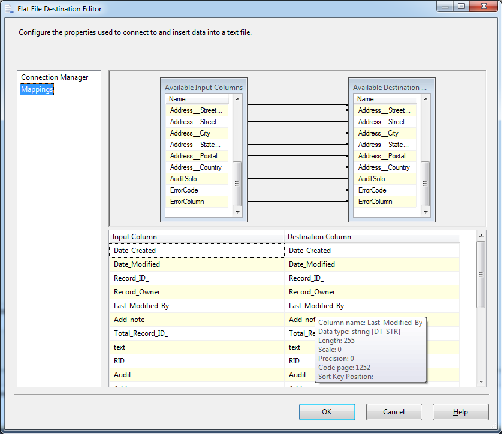Confirm settings with the OK button
Viewport: 504px width, 436px height.
pos(328,413)
